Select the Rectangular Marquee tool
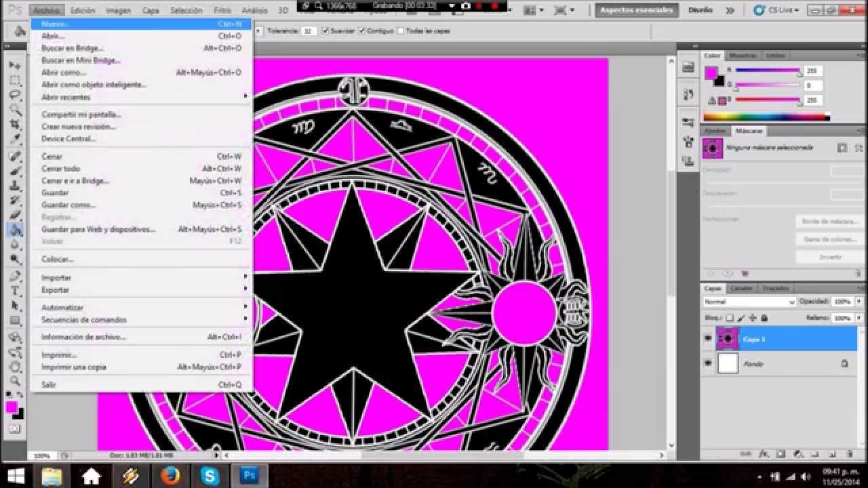 pos(15,80)
